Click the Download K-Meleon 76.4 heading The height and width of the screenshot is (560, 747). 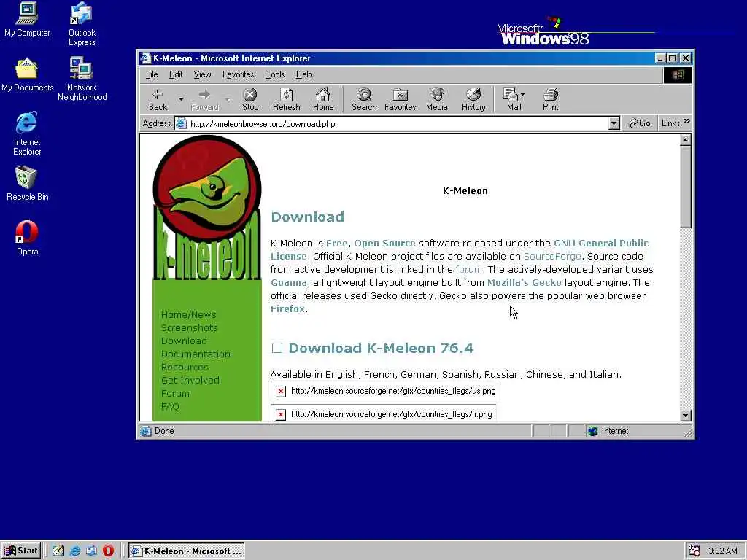381,348
